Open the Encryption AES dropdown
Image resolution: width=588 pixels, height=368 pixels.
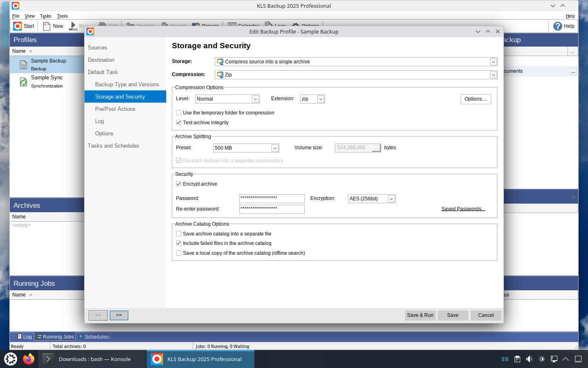(x=391, y=199)
